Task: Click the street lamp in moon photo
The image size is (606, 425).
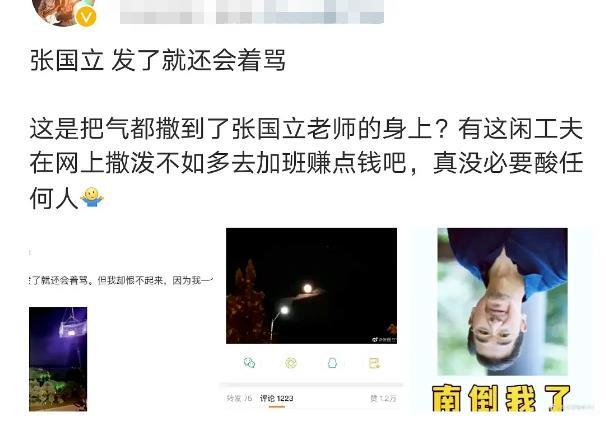Action: click(281, 323)
